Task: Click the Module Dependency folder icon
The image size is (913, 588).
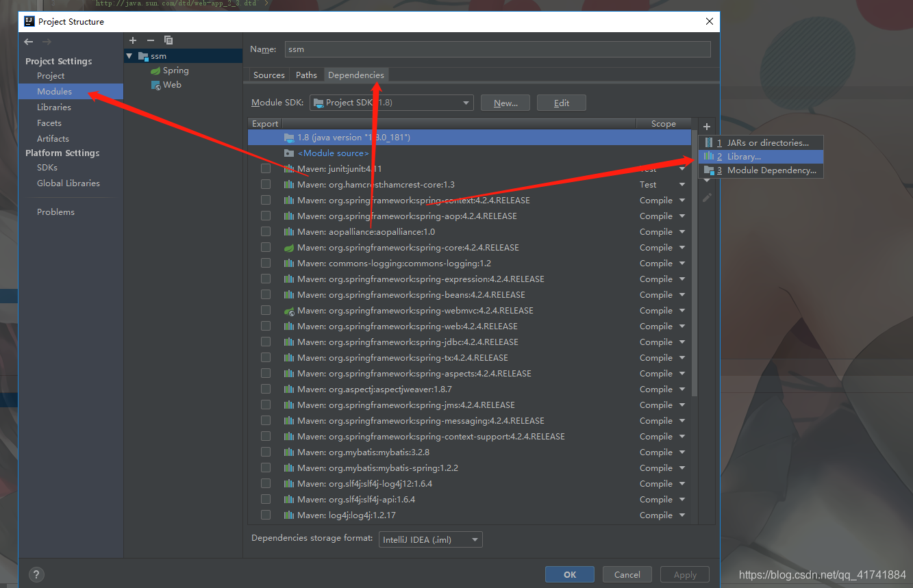Action: click(x=709, y=170)
